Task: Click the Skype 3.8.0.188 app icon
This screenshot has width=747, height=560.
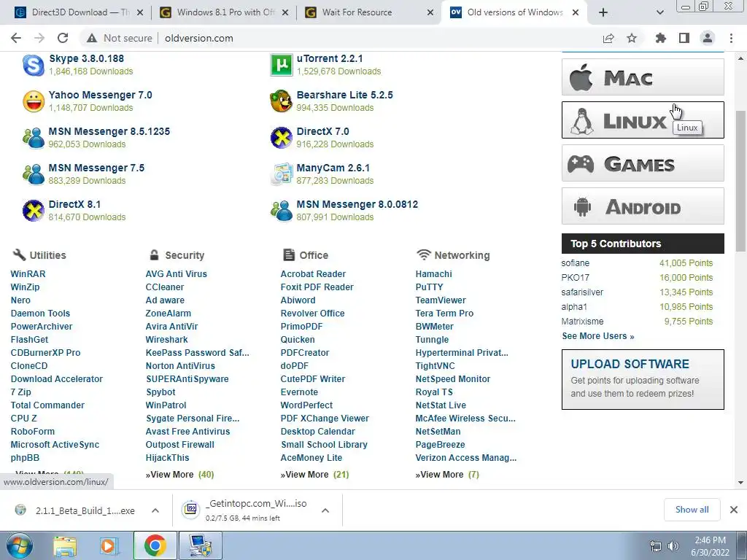Action: click(x=34, y=65)
